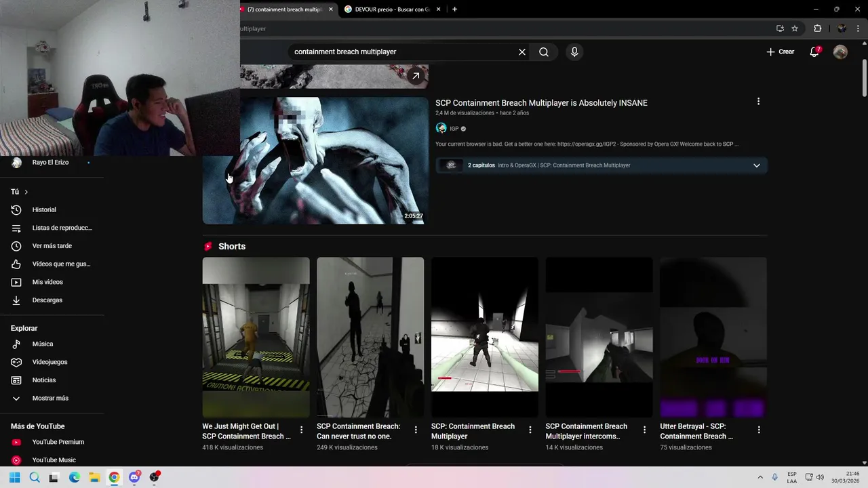Open the Windows Start menu
Viewport: 868px width, 488px height.
tap(15, 477)
